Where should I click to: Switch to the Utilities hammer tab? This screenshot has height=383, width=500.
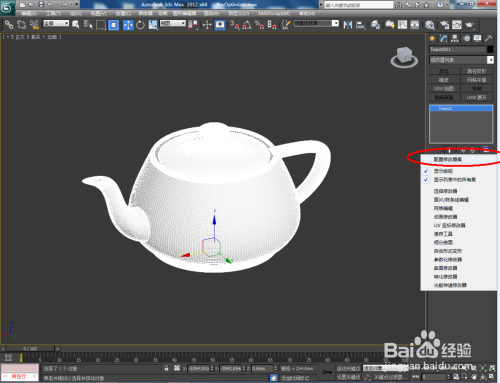tap(489, 38)
